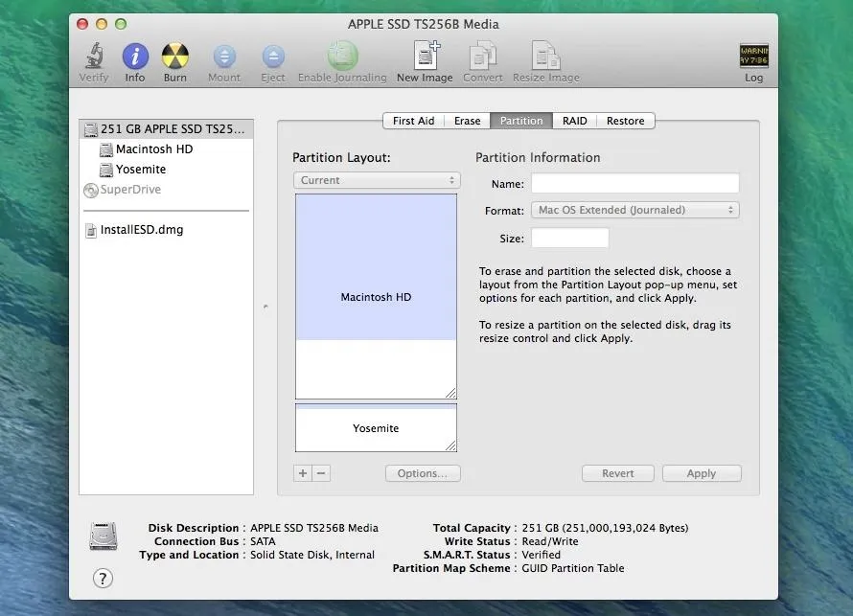
Task: Switch to the Erase tab
Action: 468,121
